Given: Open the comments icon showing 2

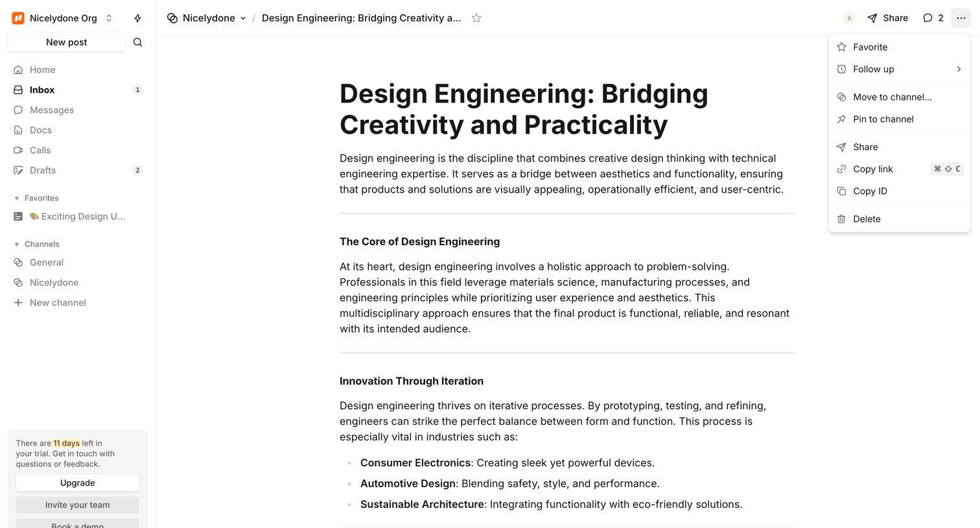Looking at the screenshot, I should coord(933,18).
